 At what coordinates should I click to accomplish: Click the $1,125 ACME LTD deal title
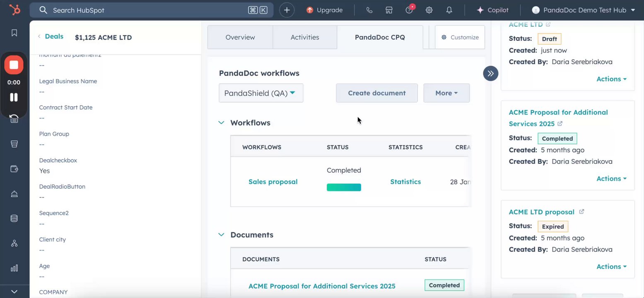[x=104, y=38]
